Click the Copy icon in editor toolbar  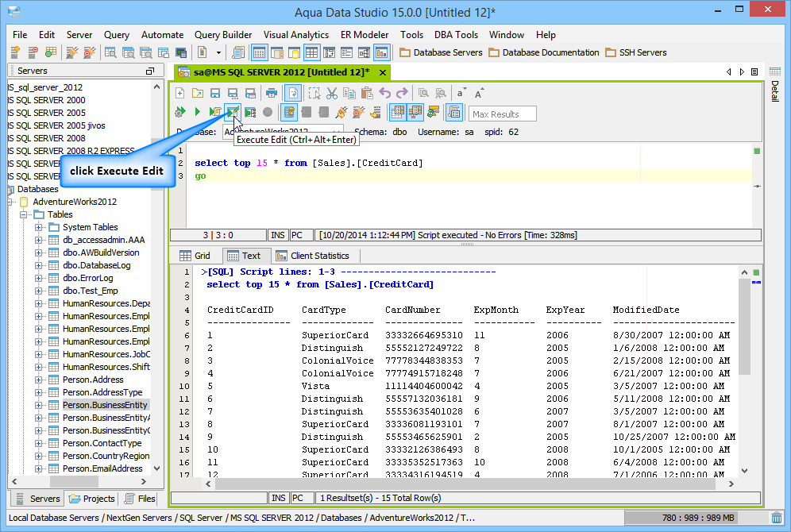349,93
